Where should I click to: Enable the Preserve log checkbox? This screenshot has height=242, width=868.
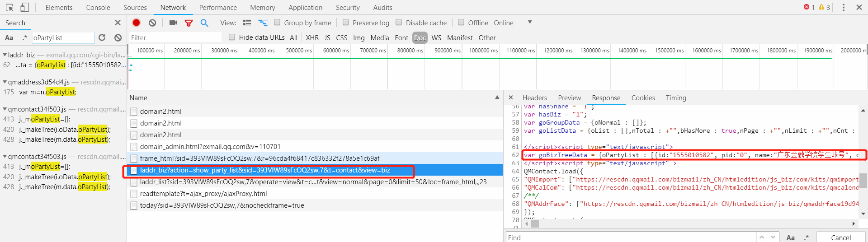pyautogui.click(x=346, y=23)
